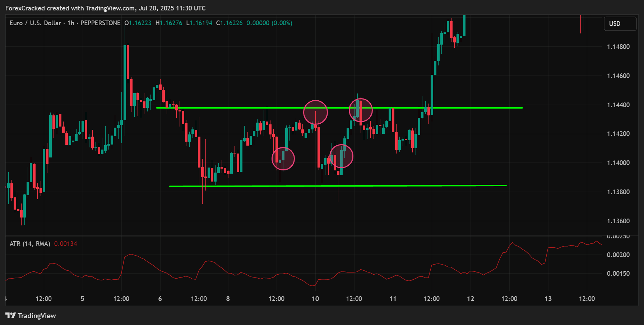Image resolution: width=644 pixels, height=325 pixels.
Task: Select the Euro / U.S. Dollar symbol name
Action: click(x=35, y=23)
